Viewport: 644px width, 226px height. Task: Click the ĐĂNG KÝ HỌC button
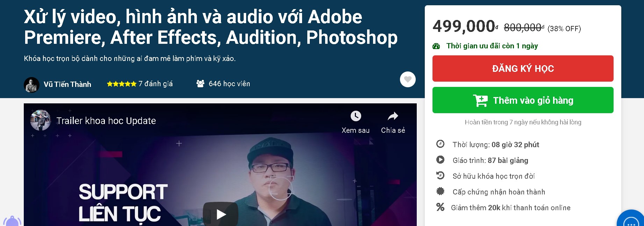tap(523, 68)
